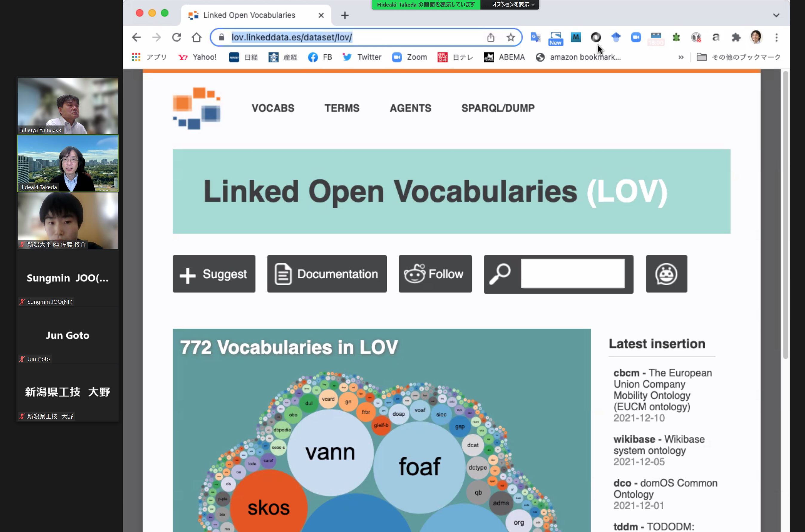Open the FB bookmark

click(x=320, y=57)
